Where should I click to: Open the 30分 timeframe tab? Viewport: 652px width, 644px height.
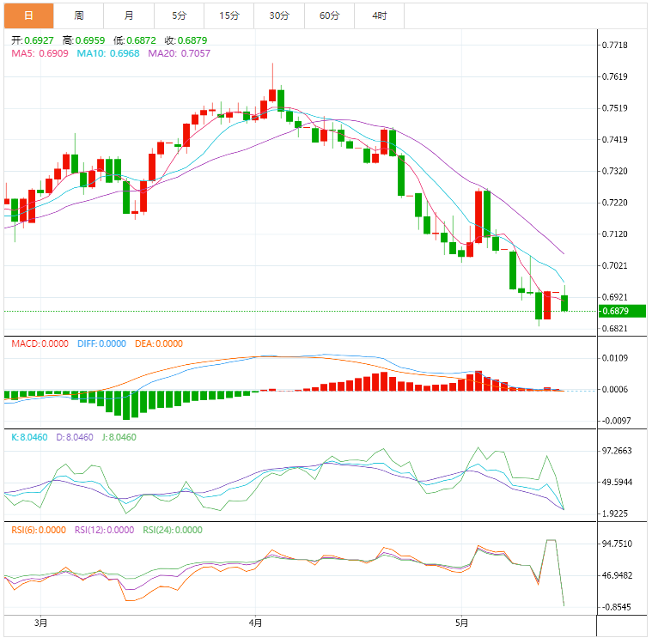279,15
